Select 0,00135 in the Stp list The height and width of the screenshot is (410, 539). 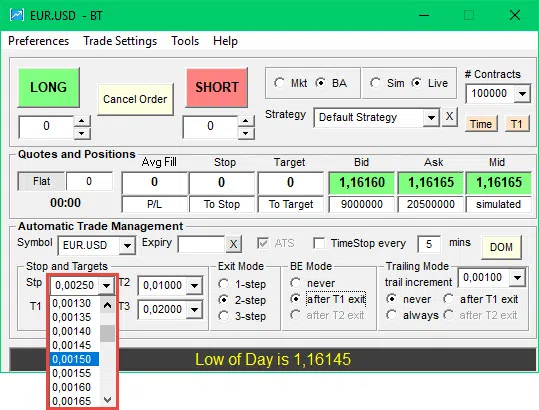pos(75,317)
